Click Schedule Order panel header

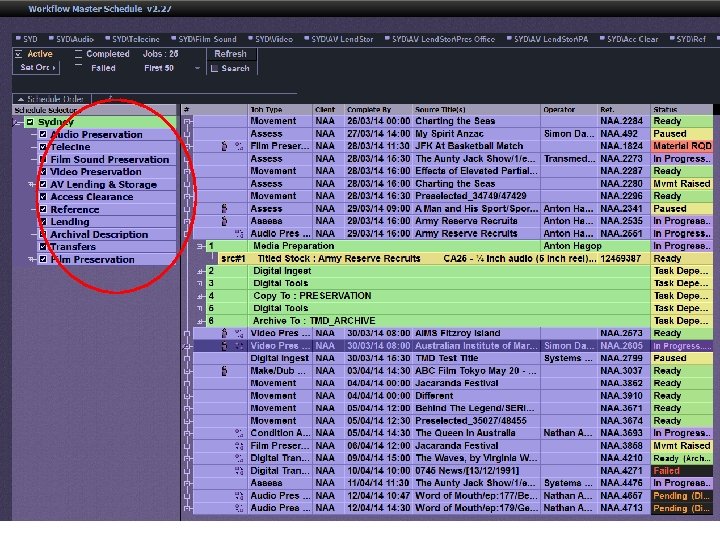tap(51, 99)
